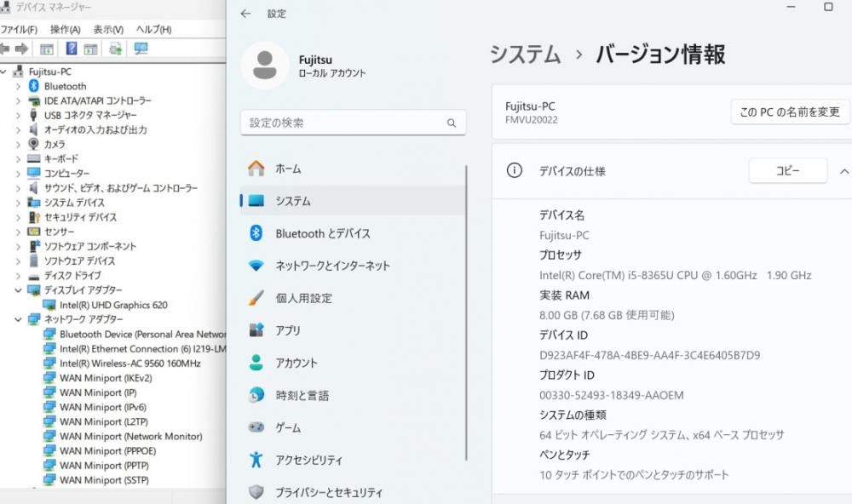
Task: Click the show/hide console tree toolbar icon
Action: 47,49
